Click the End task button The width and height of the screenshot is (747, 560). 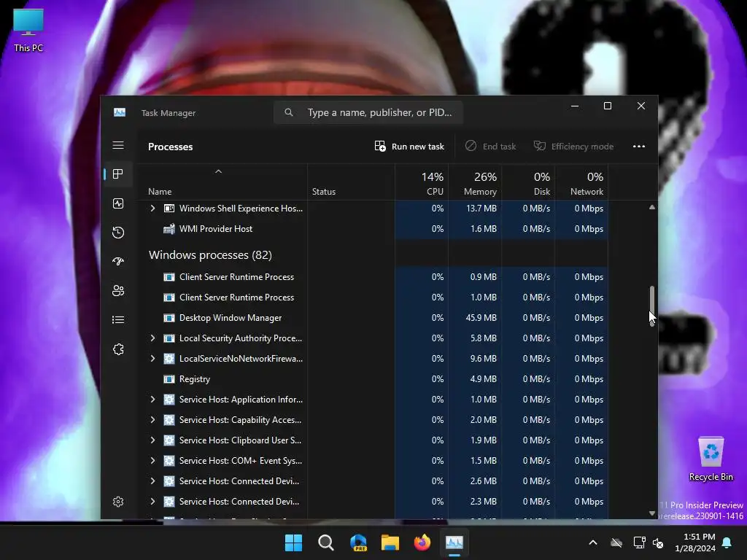pyautogui.click(x=491, y=146)
